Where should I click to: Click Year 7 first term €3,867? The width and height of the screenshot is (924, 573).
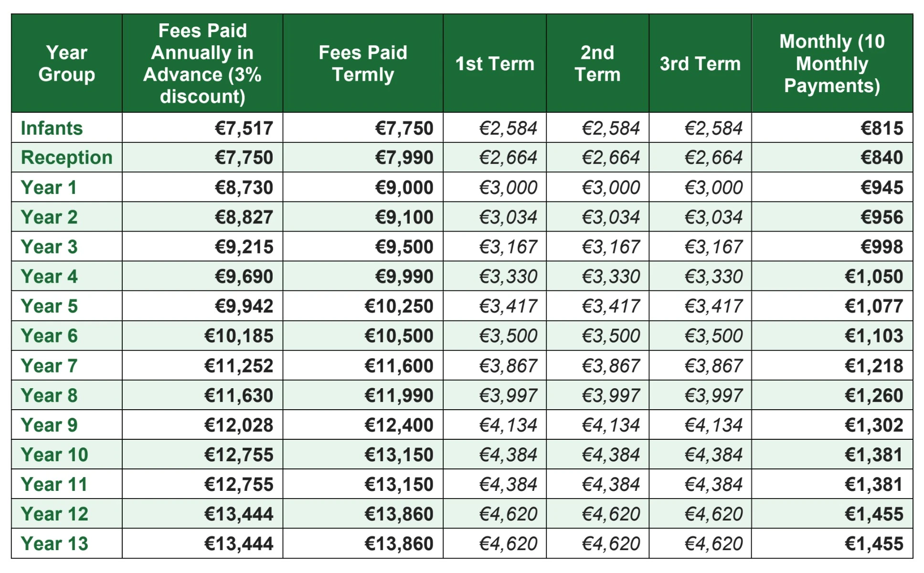pos(508,366)
